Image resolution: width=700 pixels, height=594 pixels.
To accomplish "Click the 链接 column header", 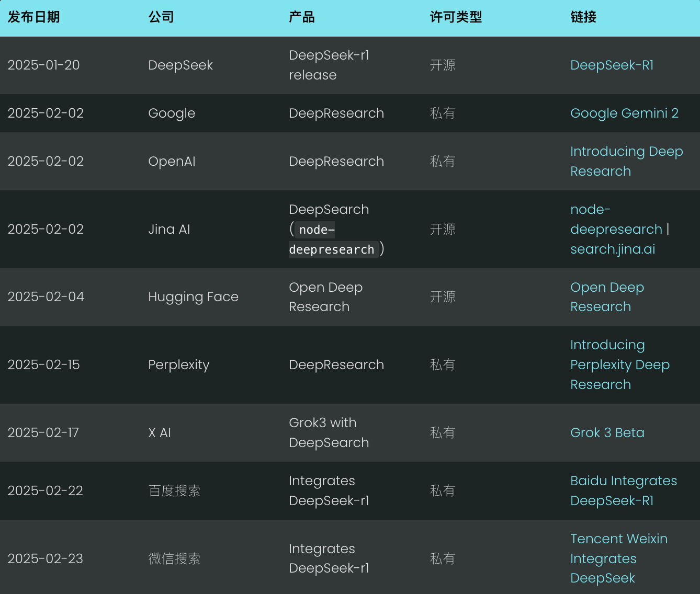I will [583, 17].
